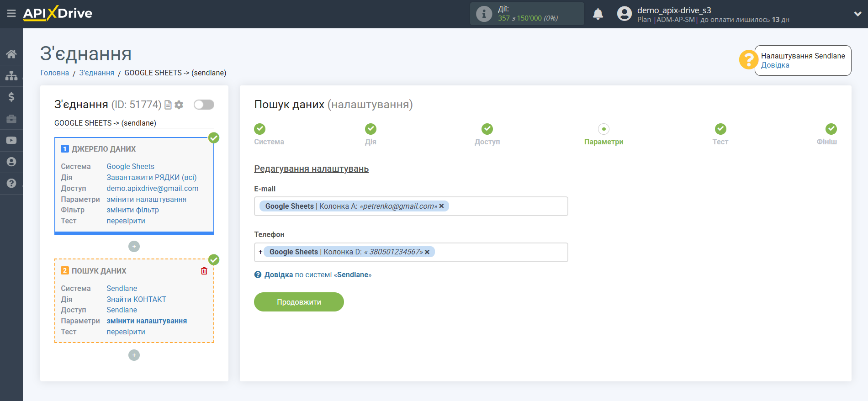Go to the Доступ step
This screenshot has width=868, height=401.
click(487, 129)
